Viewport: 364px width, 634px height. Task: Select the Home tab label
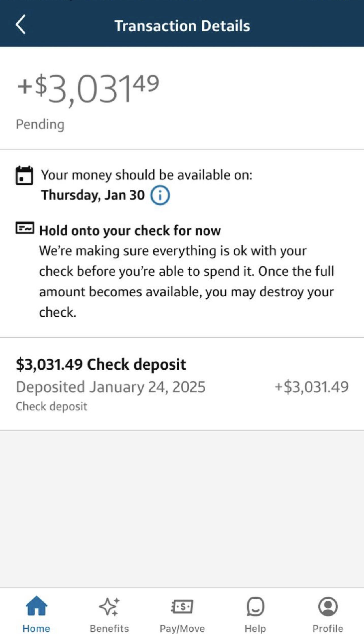pyautogui.click(x=37, y=628)
